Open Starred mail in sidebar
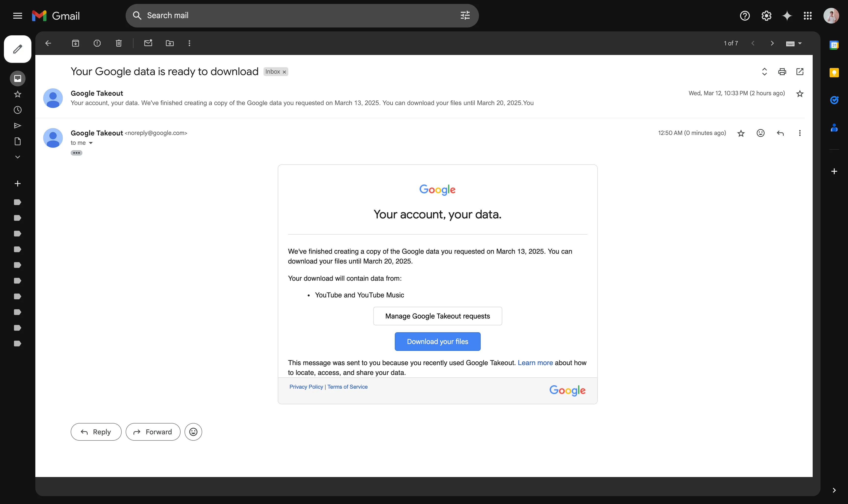This screenshot has width=848, height=504. point(18,94)
